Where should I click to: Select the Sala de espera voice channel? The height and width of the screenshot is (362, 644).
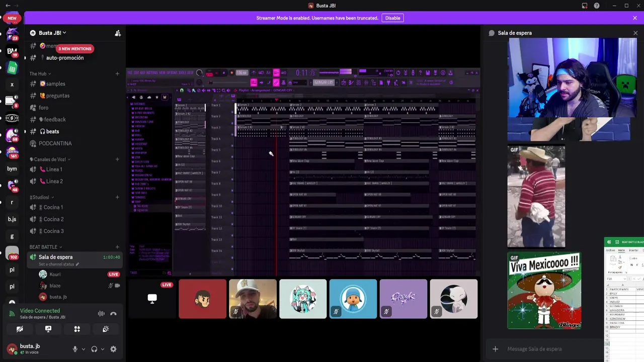point(74,259)
